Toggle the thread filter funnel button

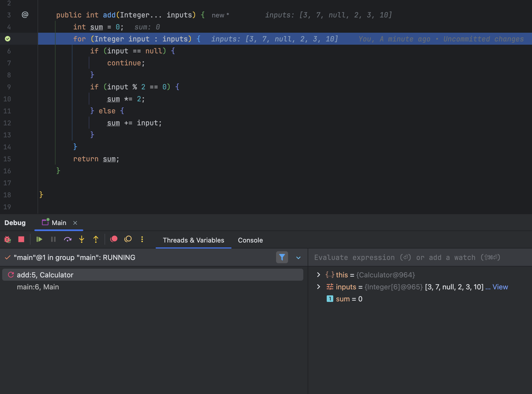coord(282,257)
